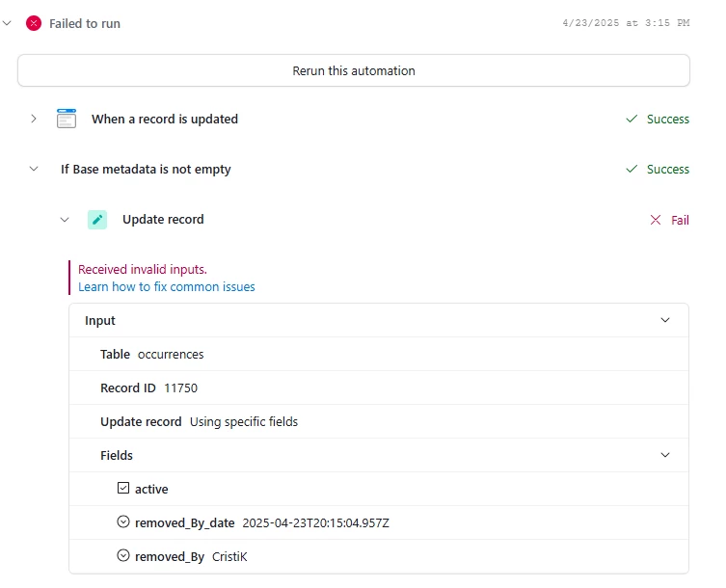Select the Record ID value 11750
Image resolution: width=726 pixels, height=588 pixels.
point(180,388)
